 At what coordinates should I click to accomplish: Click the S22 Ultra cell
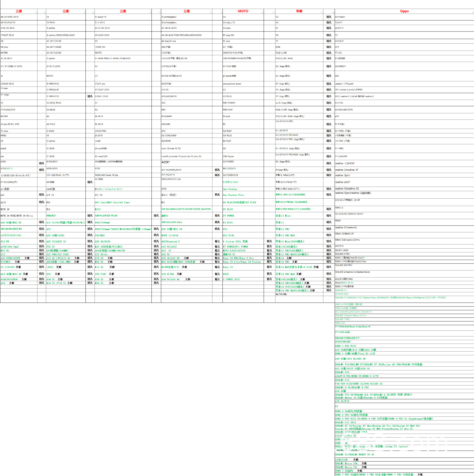pyautogui.click(x=123, y=254)
